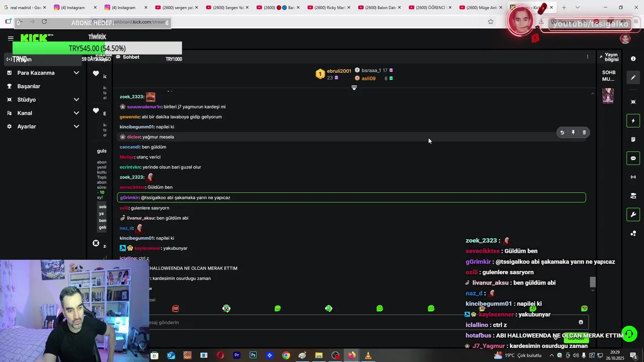Open the document notes icon in right rail
Screen dimensions: 644x362
(x=633, y=139)
